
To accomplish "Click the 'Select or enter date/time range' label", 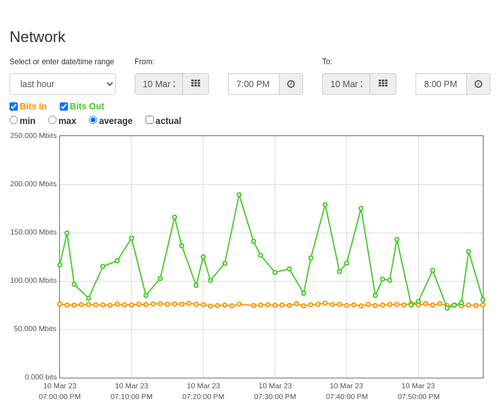I will pyautogui.click(x=62, y=62).
